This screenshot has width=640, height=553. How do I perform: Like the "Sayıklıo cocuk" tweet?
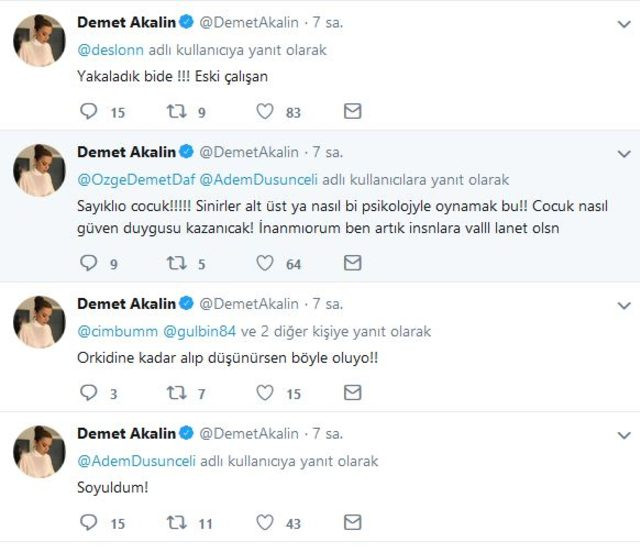pos(265,264)
